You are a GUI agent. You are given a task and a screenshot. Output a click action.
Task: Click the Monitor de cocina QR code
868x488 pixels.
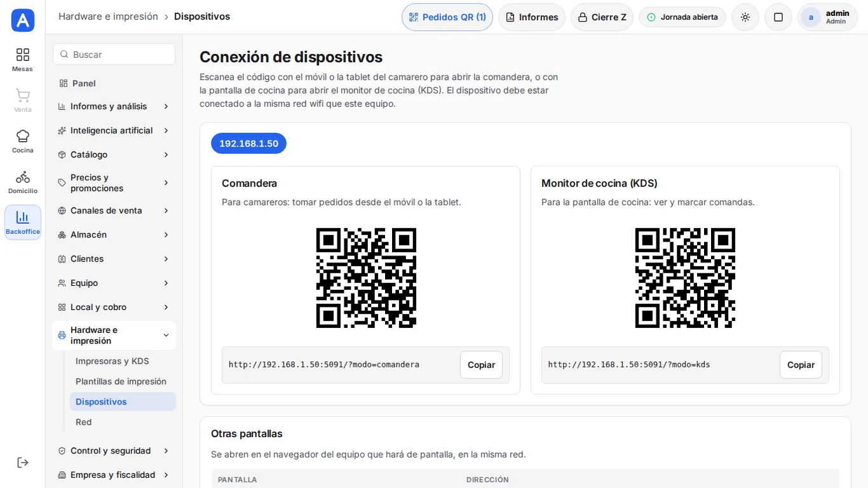pos(685,278)
